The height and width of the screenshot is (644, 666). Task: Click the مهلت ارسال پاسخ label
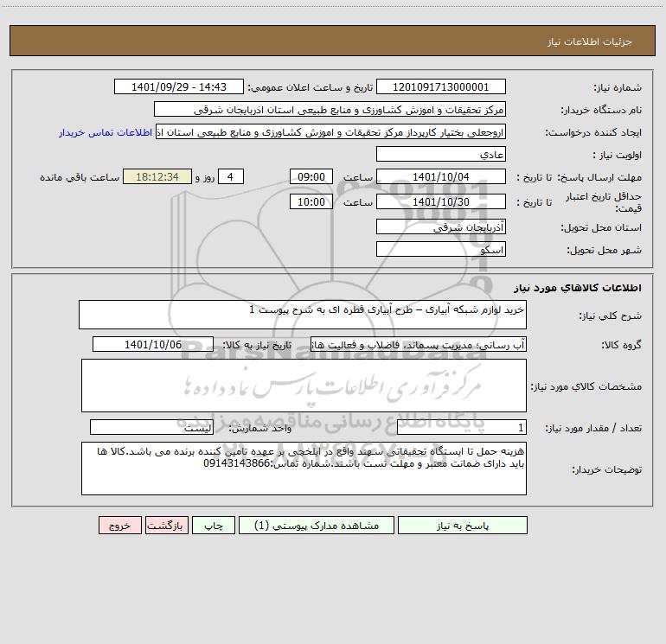(x=599, y=177)
